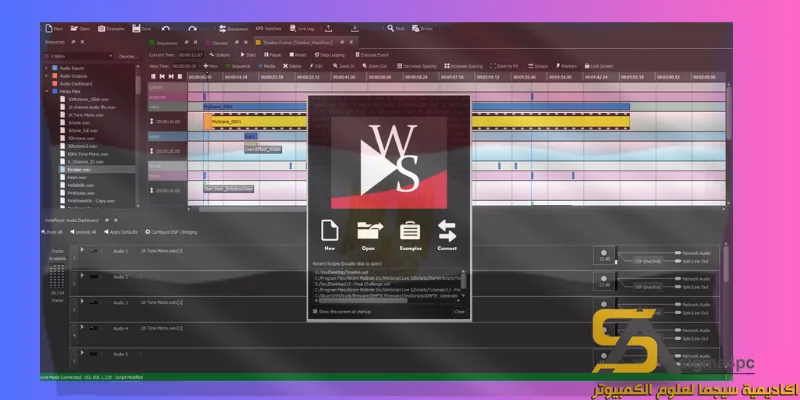Image resolution: width=800 pixels, height=400 pixels.
Task: Close the Resources panel
Action: [x=82, y=42]
